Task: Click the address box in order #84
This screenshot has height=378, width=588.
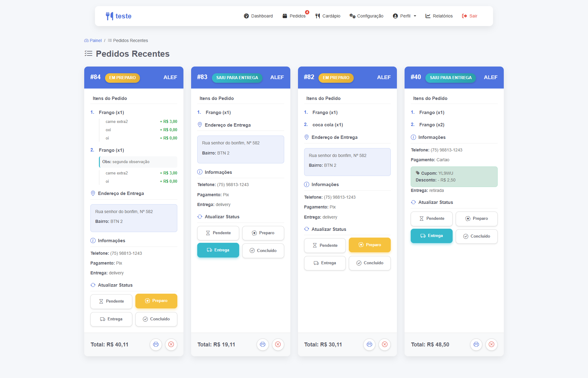Action: [134, 218]
